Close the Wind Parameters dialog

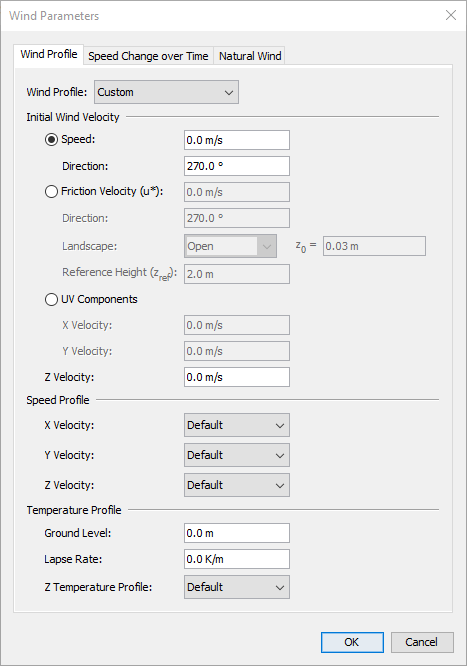point(451,15)
